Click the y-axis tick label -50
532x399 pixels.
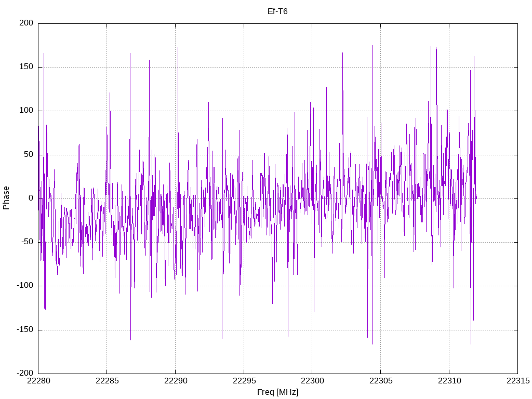(28, 242)
